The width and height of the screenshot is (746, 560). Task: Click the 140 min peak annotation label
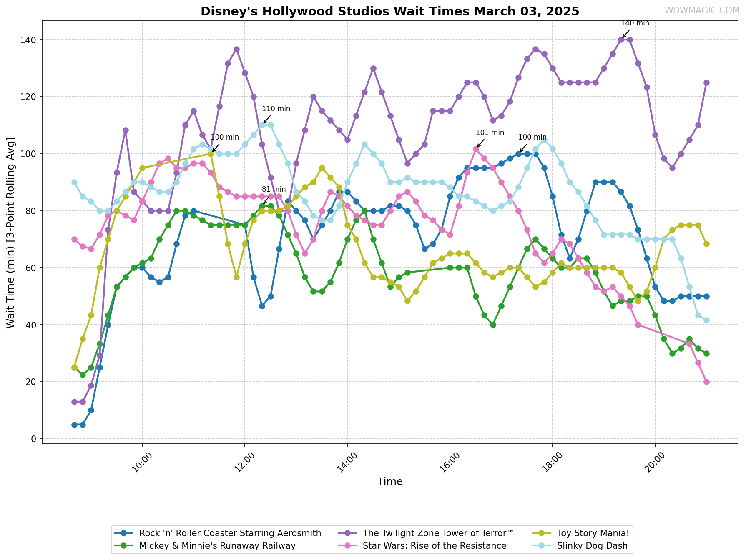pyautogui.click(x=635, y=23)
